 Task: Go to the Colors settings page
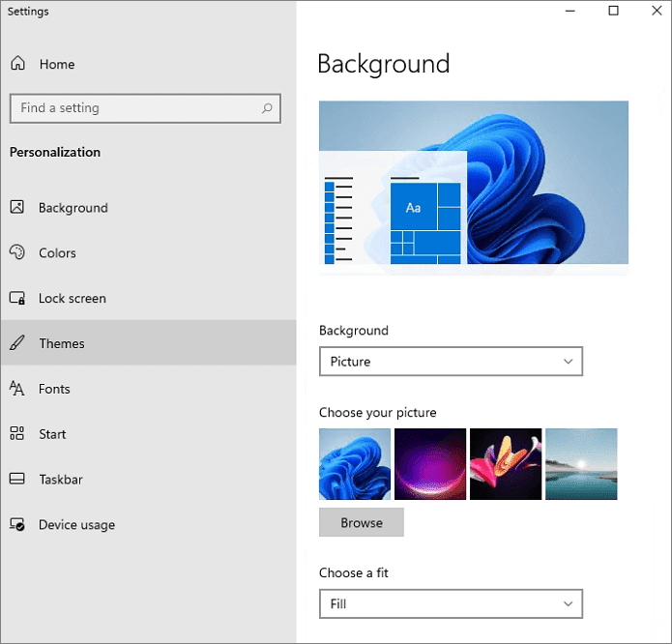[57, 253]
